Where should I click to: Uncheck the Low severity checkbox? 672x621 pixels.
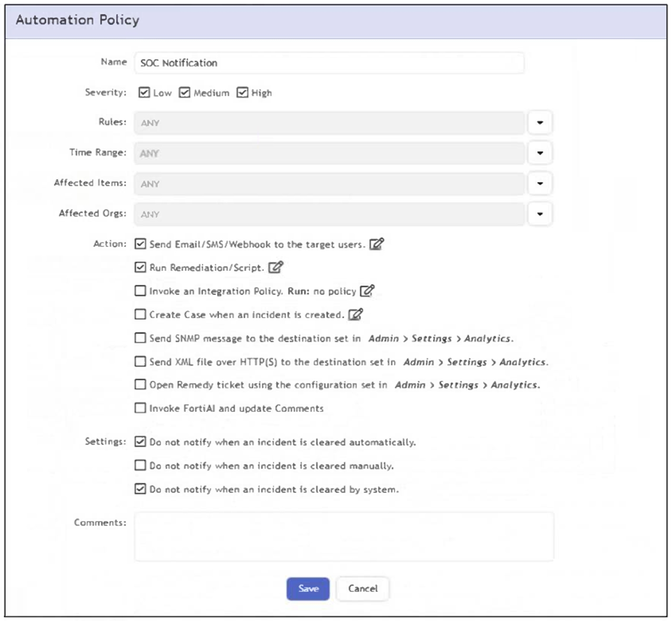(x=144, y=93)
